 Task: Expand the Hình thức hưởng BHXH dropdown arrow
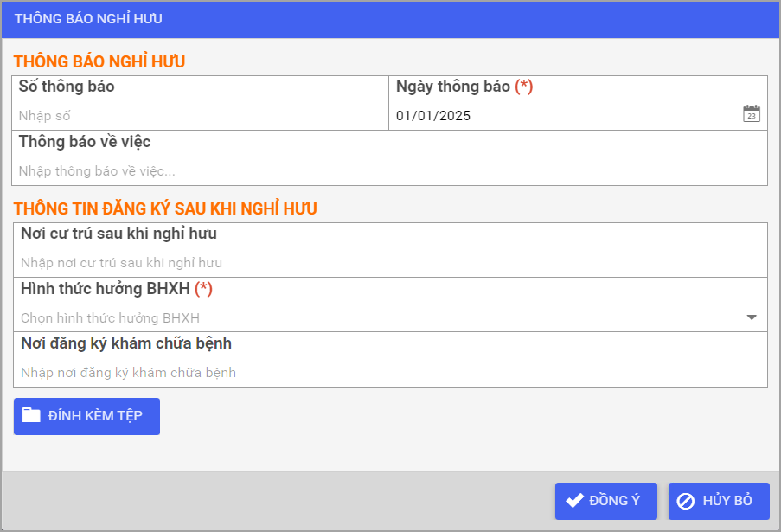(751, 317)
